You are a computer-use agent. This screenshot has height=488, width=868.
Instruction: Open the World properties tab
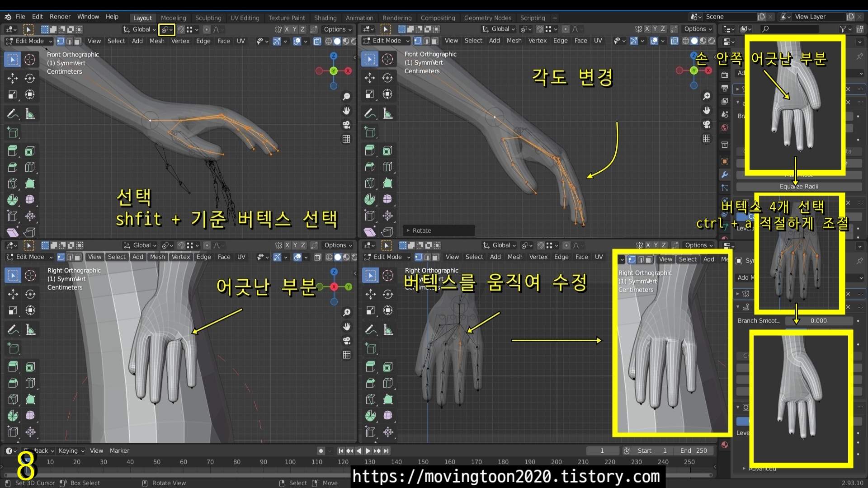725,128
